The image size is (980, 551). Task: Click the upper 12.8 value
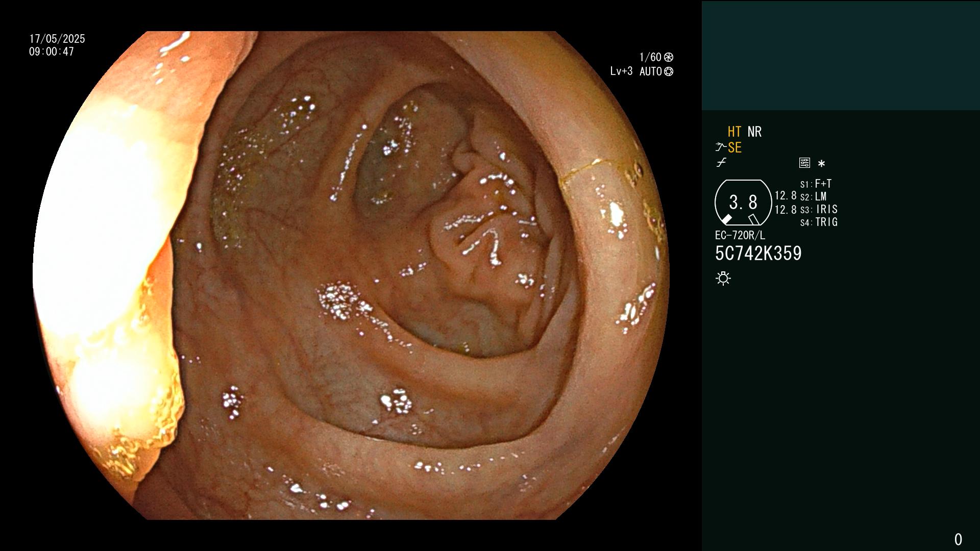pyautogui.click(x=786, y=195)
